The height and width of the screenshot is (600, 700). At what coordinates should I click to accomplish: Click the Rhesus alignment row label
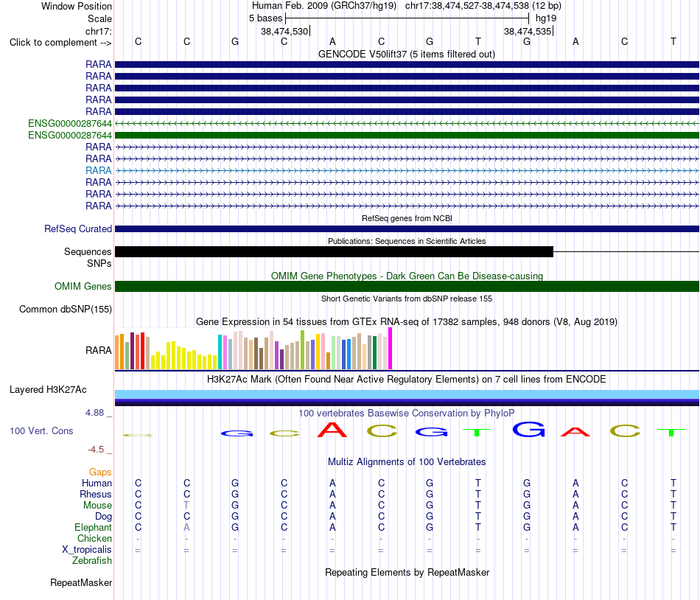(96, 494)
